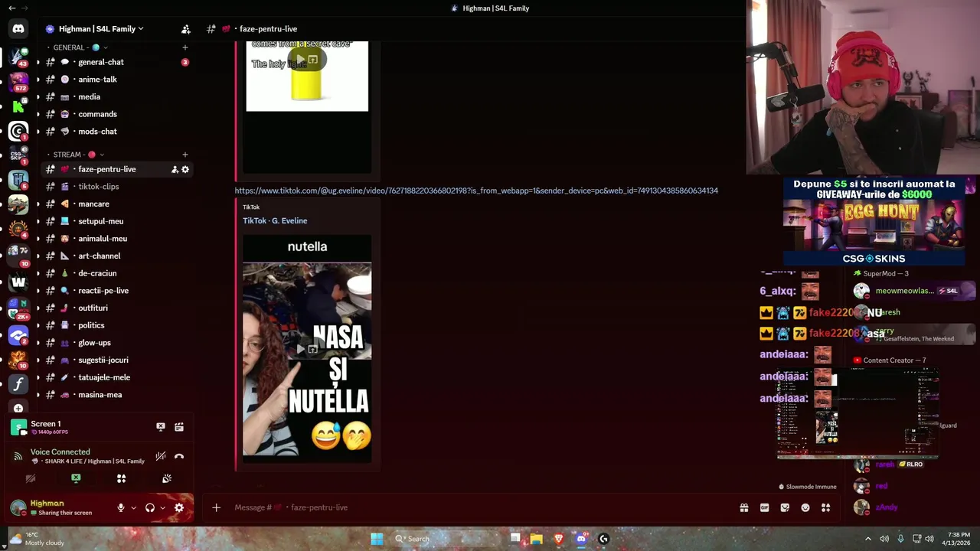The height and width of the screenshot is (551, 980).
Task: Open the emoji picker
Action: pyautogui.click(x=805, y=507)
